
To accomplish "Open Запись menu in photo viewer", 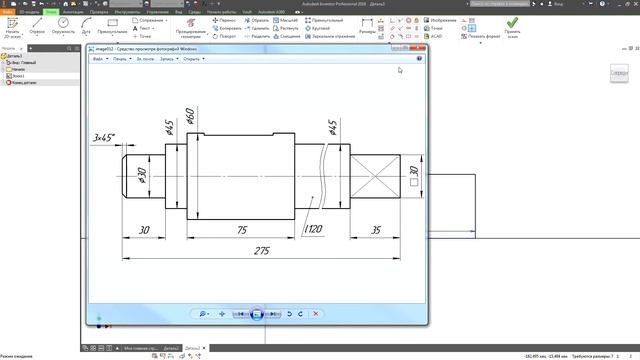I will click(x=169, y=59).
